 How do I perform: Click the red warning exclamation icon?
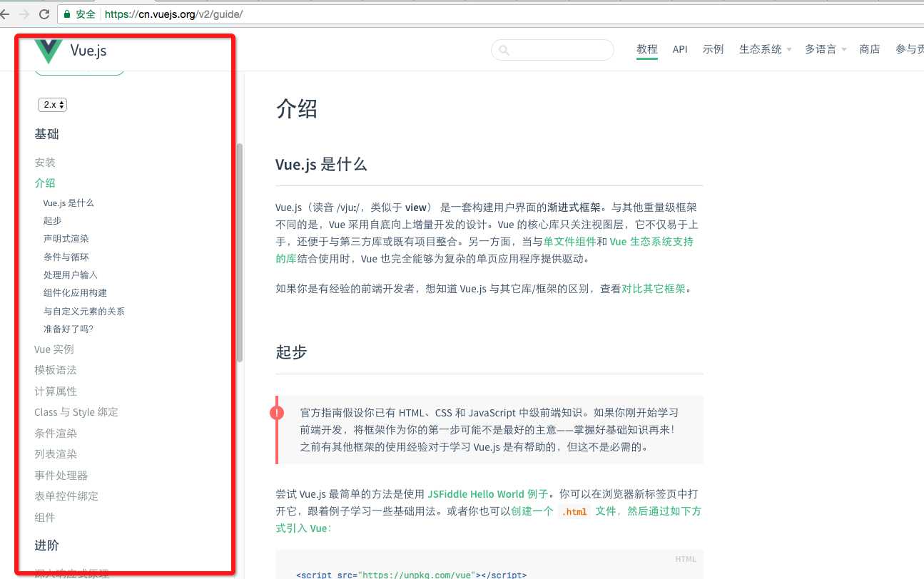[x=277, y=413]
